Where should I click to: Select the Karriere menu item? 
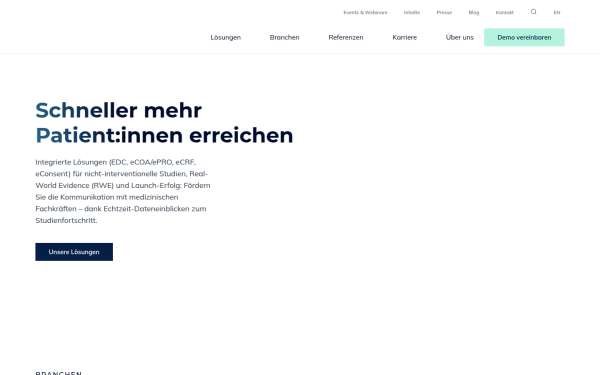coord(404,38)
